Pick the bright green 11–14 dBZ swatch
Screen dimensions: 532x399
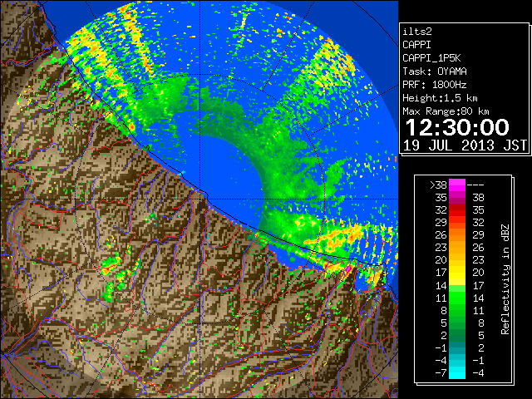tap(457, 298)
